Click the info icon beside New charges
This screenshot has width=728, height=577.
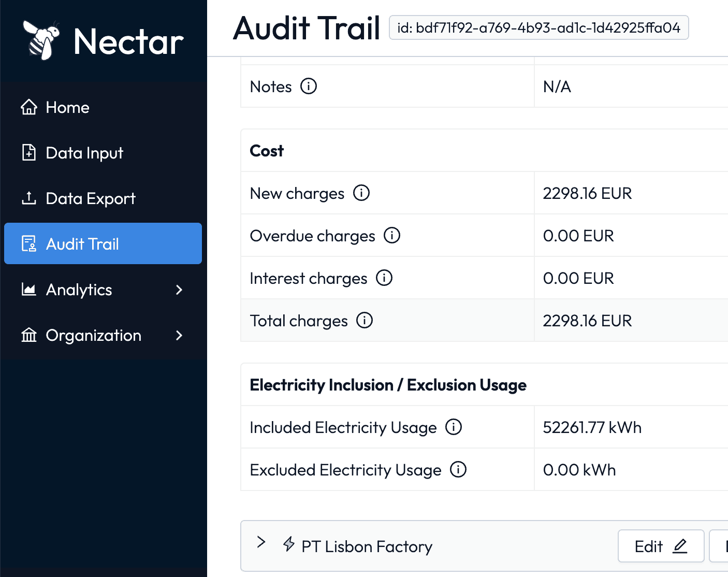point(362,193)
